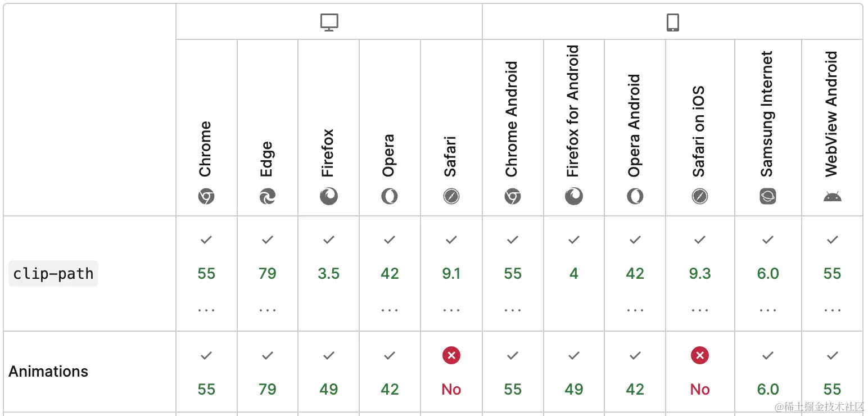Click the Safari desktop compass logo
This screenshot has width=868, height=416.
click(x=451, y=196)
